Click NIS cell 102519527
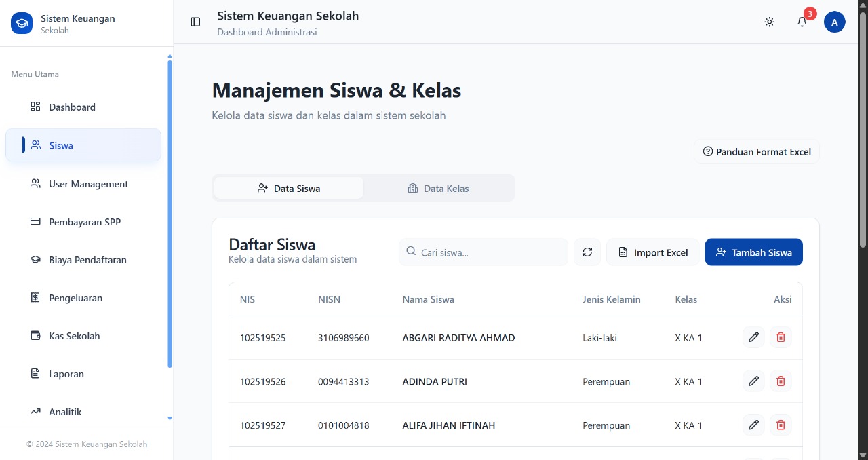The height and width of the screenshot is (460, 868). pos(263,426)
